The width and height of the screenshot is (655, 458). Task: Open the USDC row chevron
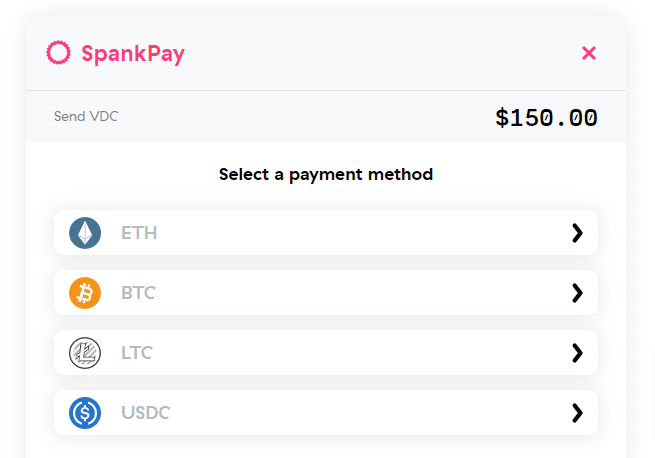[577, 413]
